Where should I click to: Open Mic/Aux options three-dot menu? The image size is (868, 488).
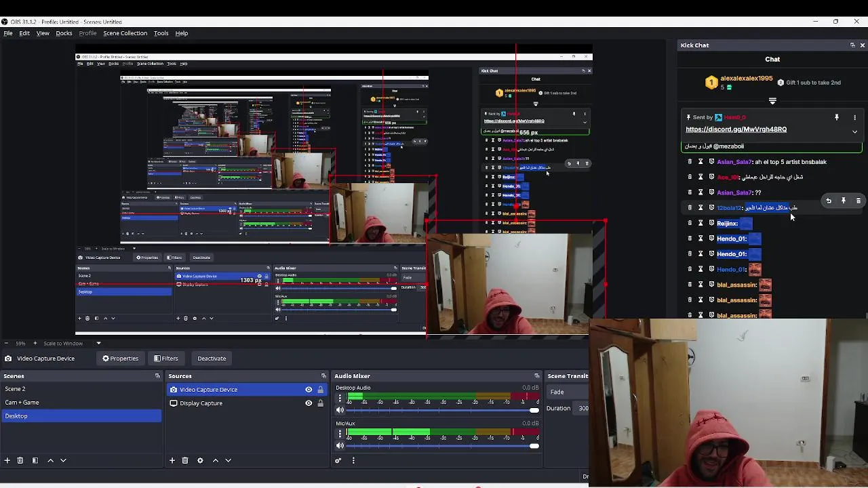340,434
